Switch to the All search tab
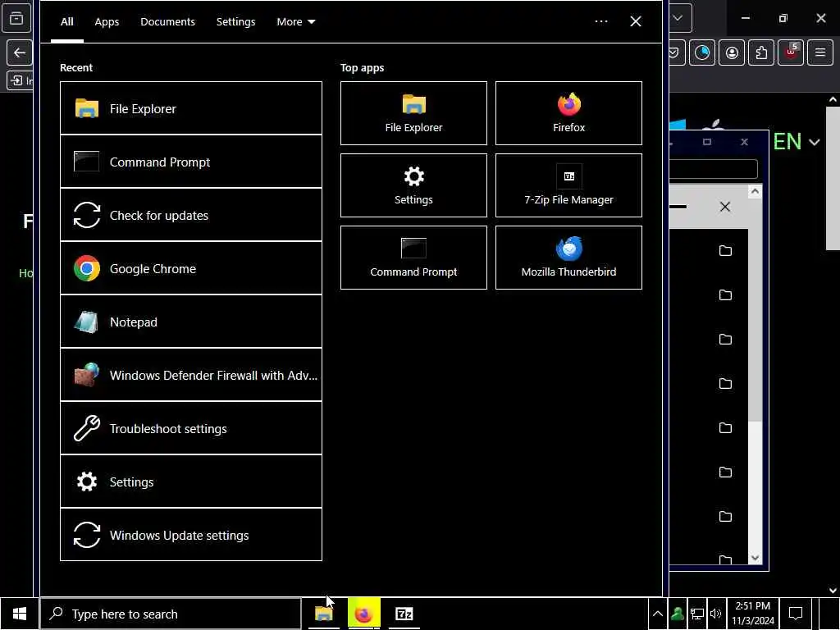This screenshot has width=840, height=630. point(67,21)
